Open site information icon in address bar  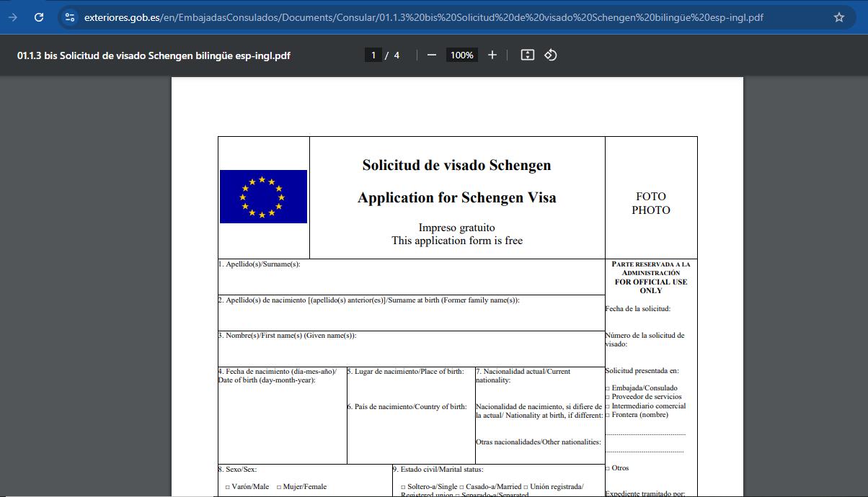click(70, 17)
